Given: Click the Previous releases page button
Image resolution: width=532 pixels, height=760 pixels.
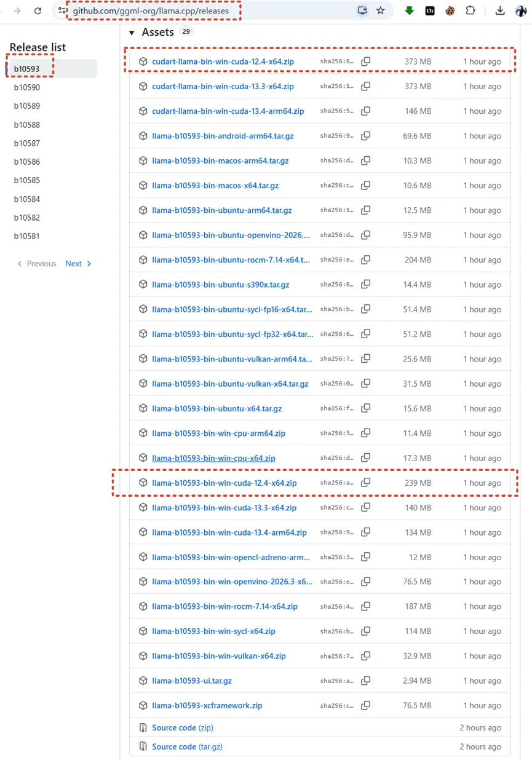Looking at the screenshot, I should [x=36, y=264].
